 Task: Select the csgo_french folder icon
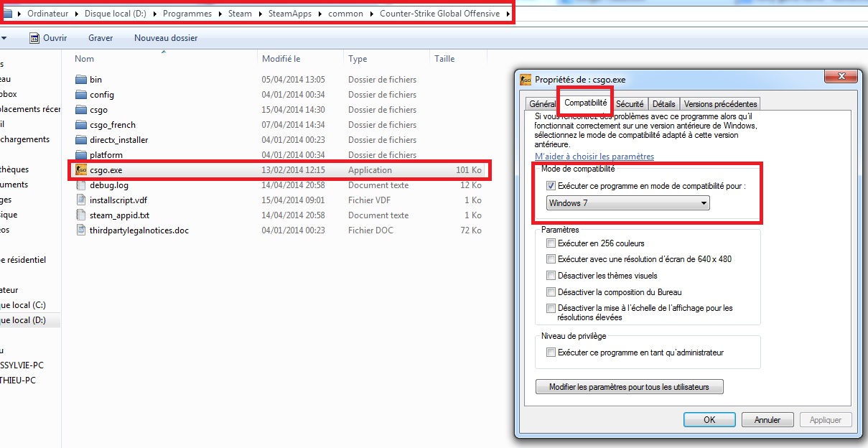coord(80,125)
